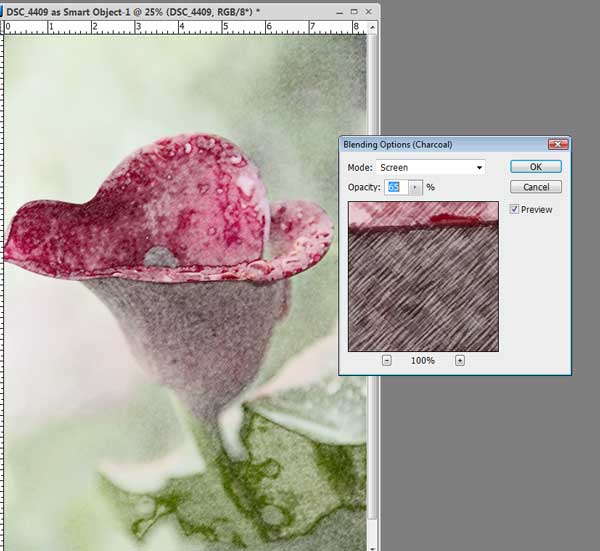Zoom in the preview with plus button
Viewport: 600px width, 551px height.
[x=460, y=360]
